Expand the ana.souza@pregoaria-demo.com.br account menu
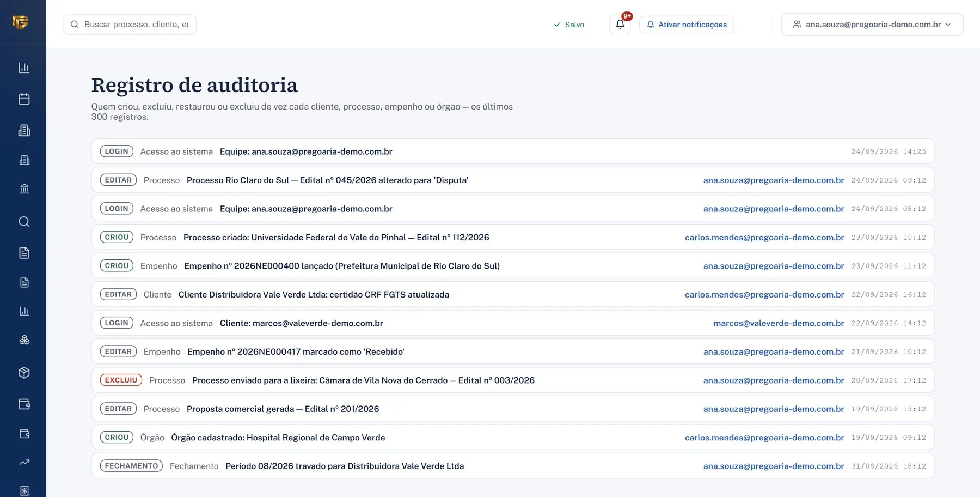This screenshot has width=980, height=497. [x=872, y=25]
